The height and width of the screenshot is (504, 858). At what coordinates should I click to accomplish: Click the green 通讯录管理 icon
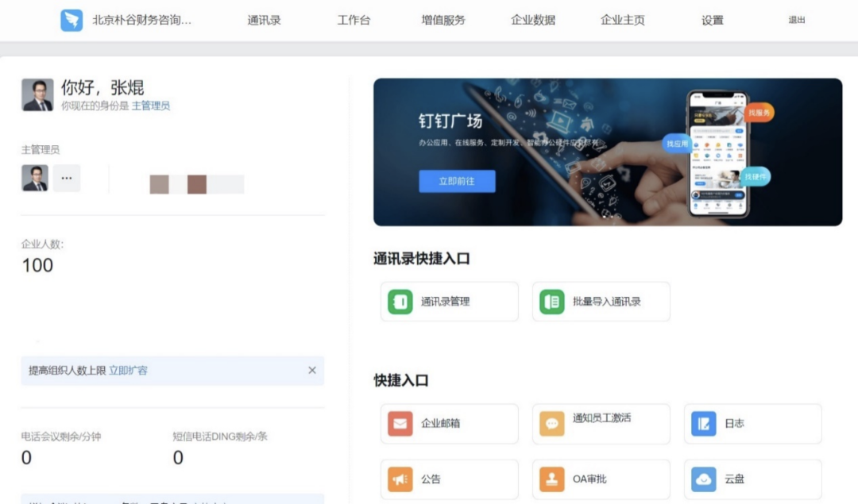click(400, 302)
